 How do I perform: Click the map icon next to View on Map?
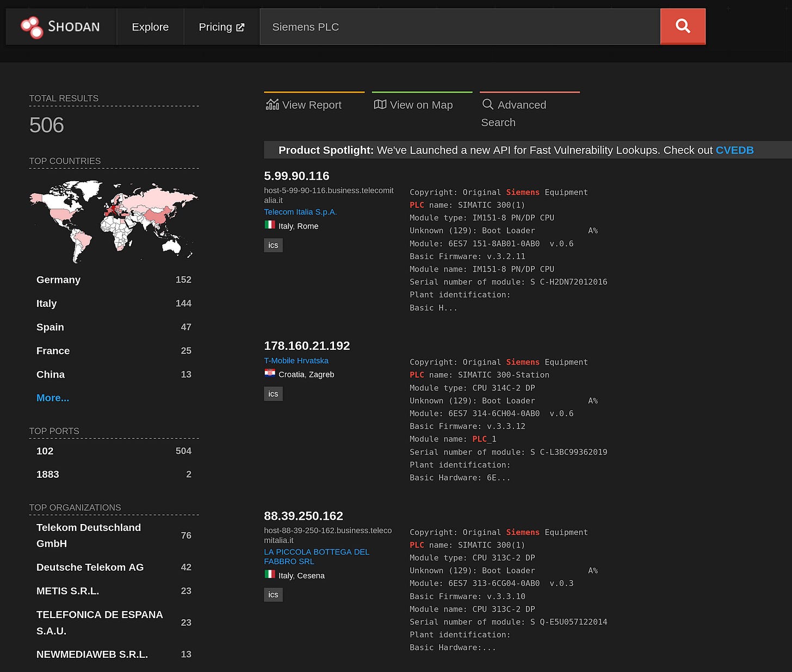(x=380, y=104)
